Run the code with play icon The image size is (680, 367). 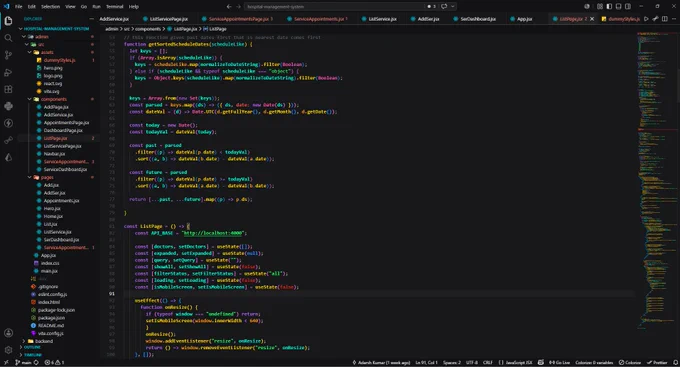pos(646,19)
